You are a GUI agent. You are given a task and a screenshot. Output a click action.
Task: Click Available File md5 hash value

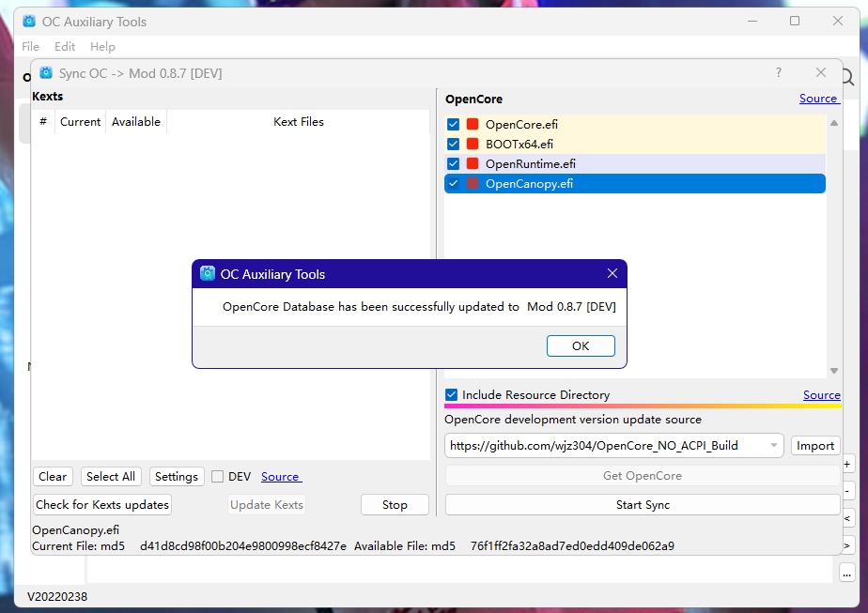tap(572, 546)
